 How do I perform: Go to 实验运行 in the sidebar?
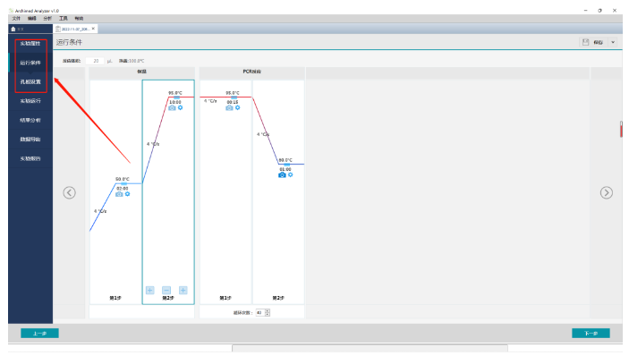coord(30,101)
